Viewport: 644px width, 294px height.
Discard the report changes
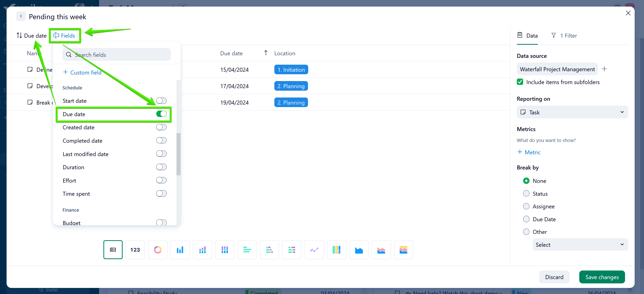click(554, 277)
